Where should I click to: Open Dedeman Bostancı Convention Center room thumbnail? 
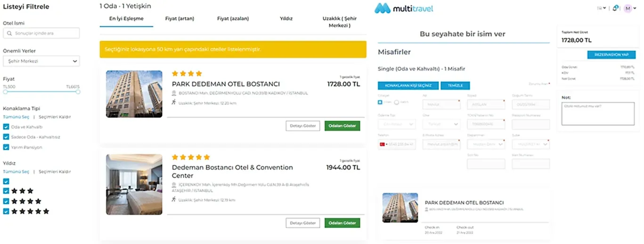[134, 185]
